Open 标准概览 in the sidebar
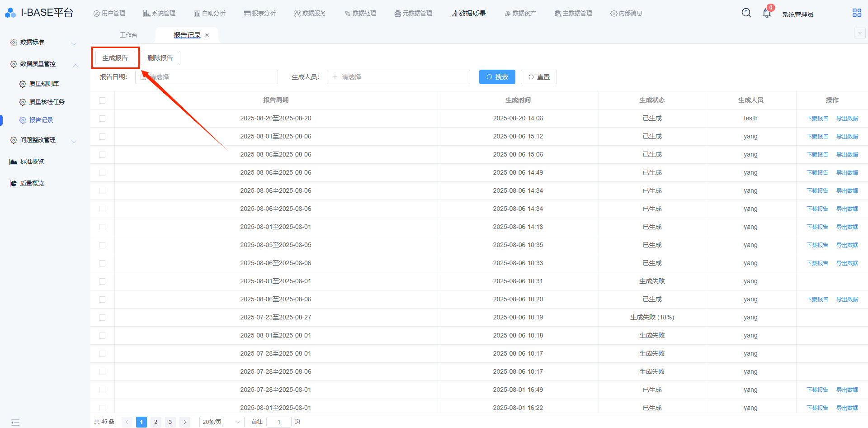 tap(32, 162)
